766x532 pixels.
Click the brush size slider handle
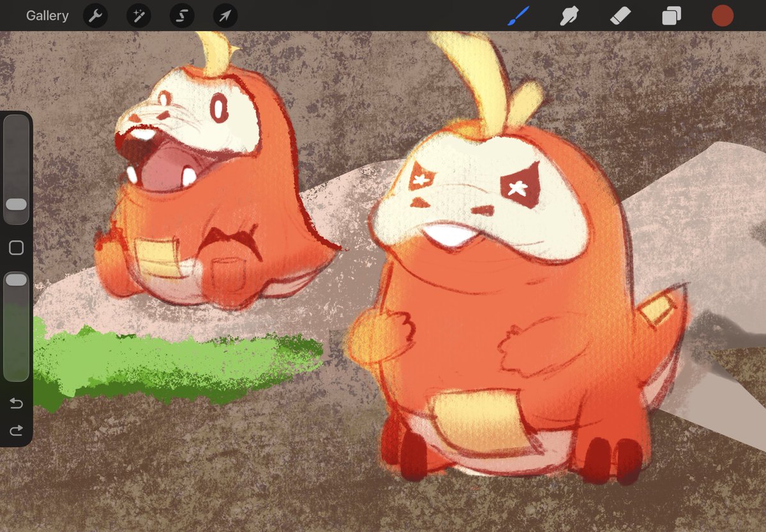point(16,204)
